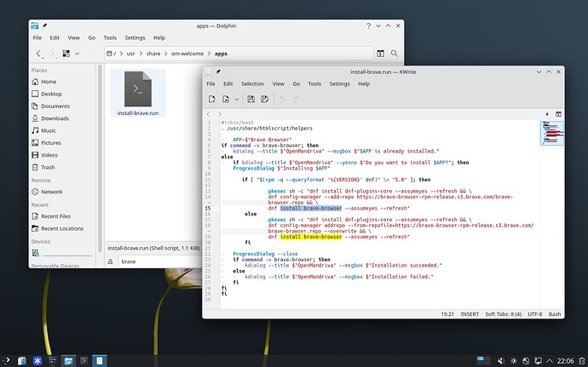Toggle Dolphin split view icon
The image size is (588, 367).
[x=380, y=54]
